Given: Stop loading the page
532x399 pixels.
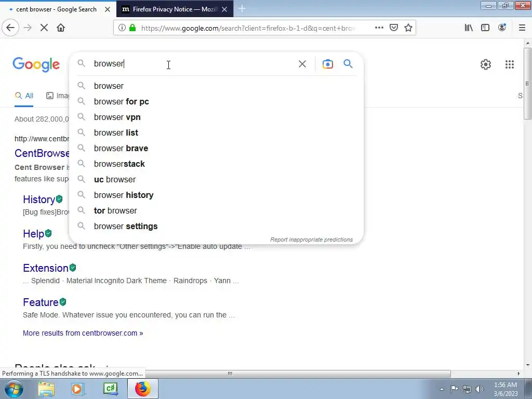Looking at the screenshot, I should tap(44, 28).
